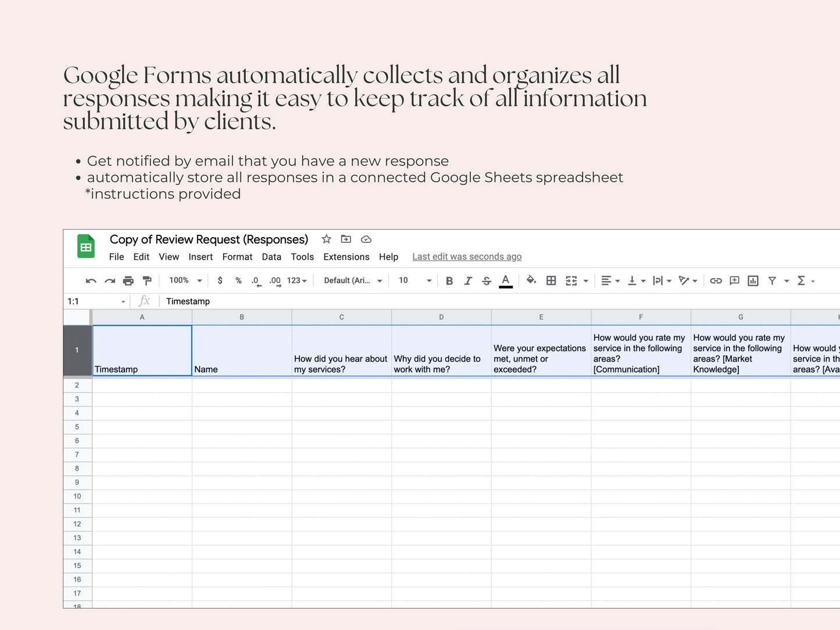Select row 1 header
Screen dimensions: 840x630
(77, 350)
